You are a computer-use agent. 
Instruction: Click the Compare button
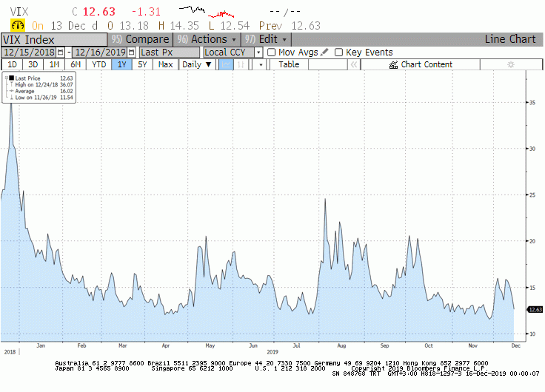(140, 39)
